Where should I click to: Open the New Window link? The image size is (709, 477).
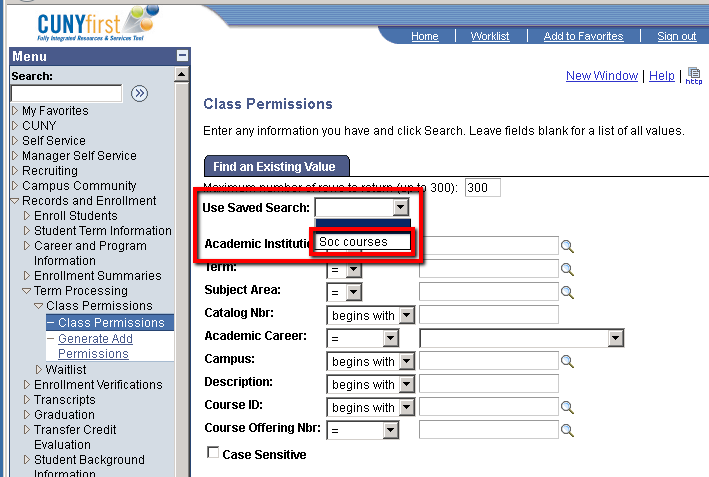pyautogui.click(x=601, y=76)
